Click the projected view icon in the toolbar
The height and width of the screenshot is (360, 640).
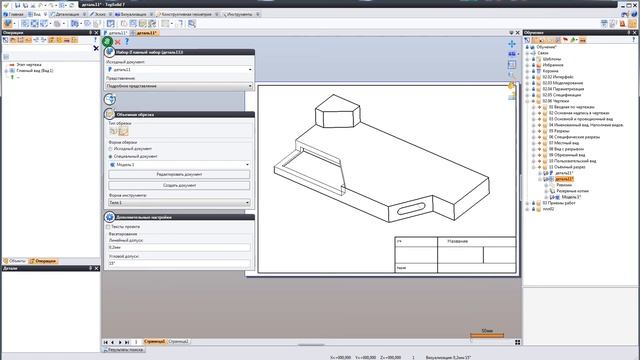34,24
